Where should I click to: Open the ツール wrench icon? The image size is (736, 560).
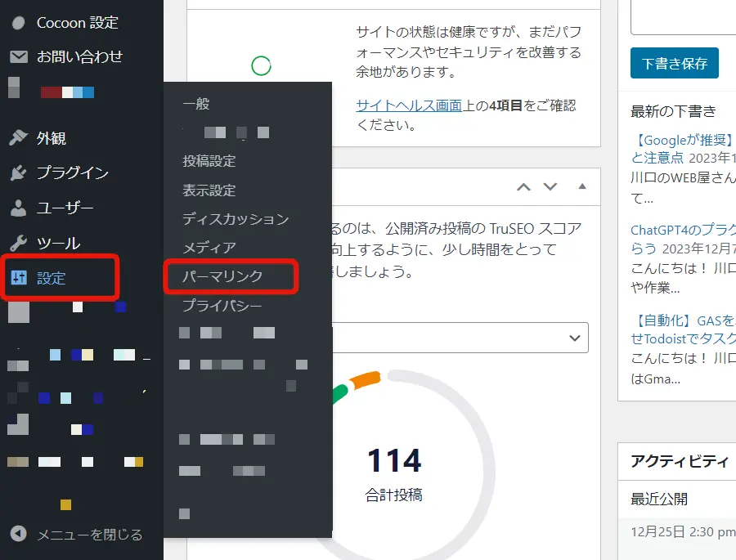coord(18,242)
